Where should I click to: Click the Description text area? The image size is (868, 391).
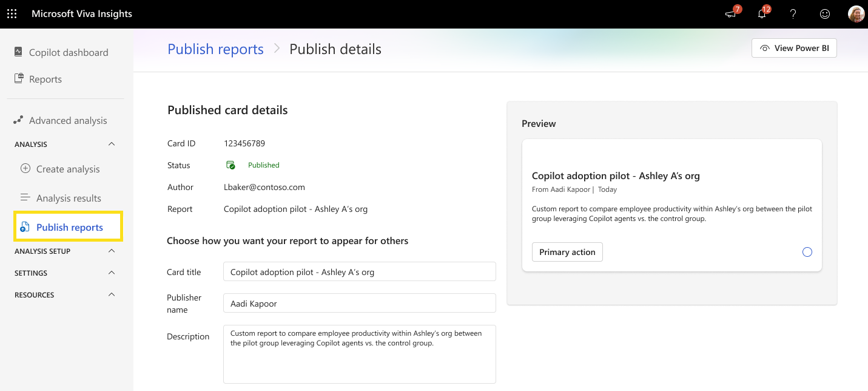pyautogui.click(x=360, y=354)
